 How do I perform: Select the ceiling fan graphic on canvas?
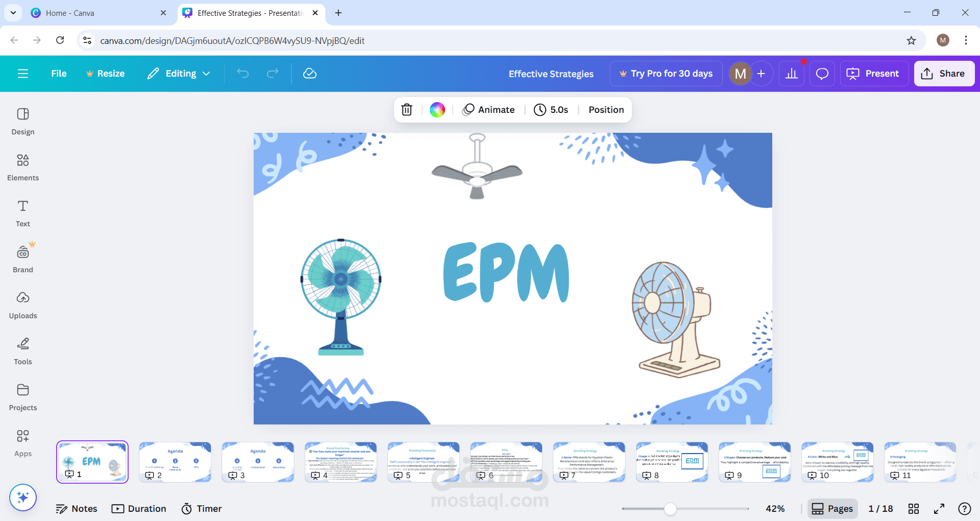pyautogui.click(x=477, y=167)
